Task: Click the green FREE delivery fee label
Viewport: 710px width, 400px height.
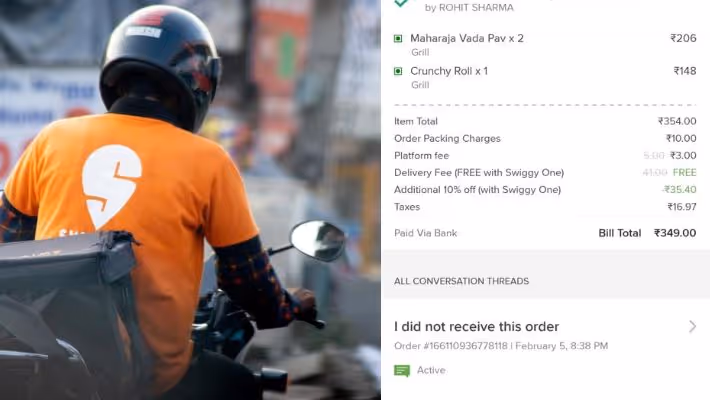Action: point(685,173)
